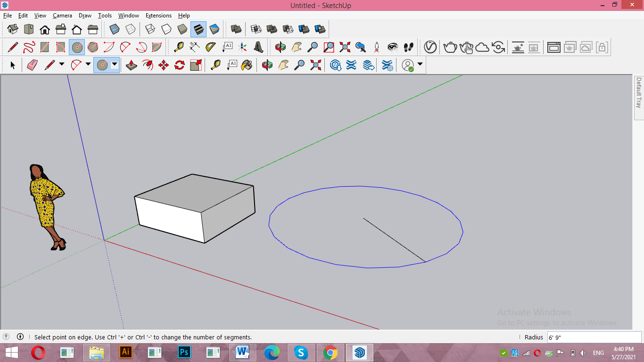Image resolution: width=644 pixels, height=362 pixels.
Task: Activate the Walk footprints tool
Action: point(409,47)
